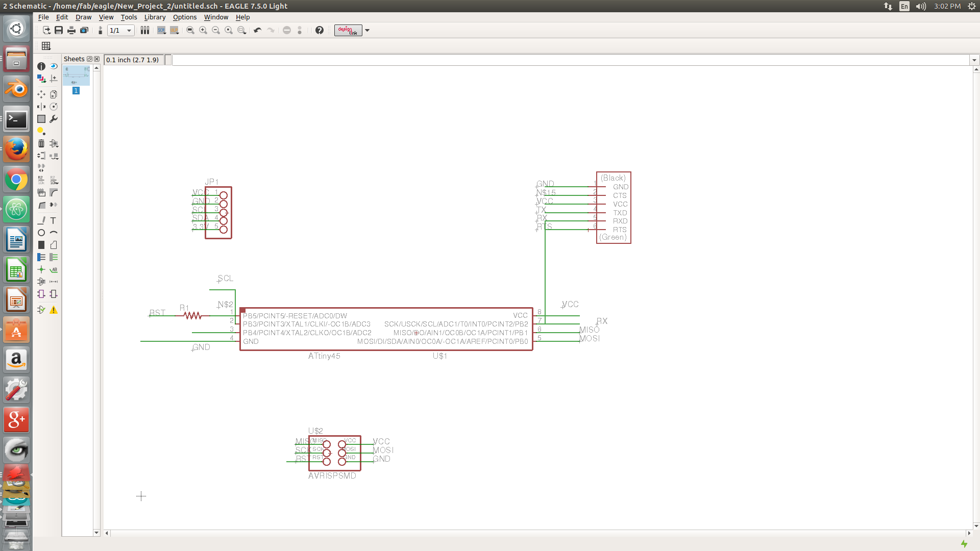
Task: Select the Junction tool
Action: pos(41,269)
